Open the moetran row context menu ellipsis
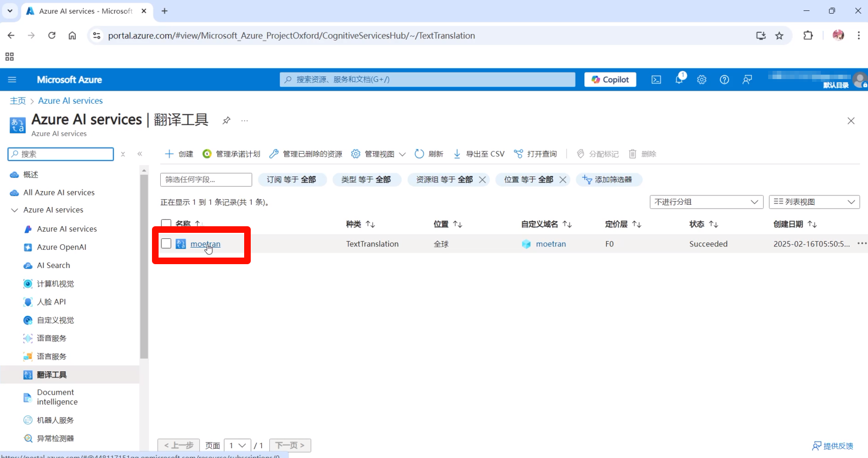The image size is (868, 458). click(x=862, y=243)
